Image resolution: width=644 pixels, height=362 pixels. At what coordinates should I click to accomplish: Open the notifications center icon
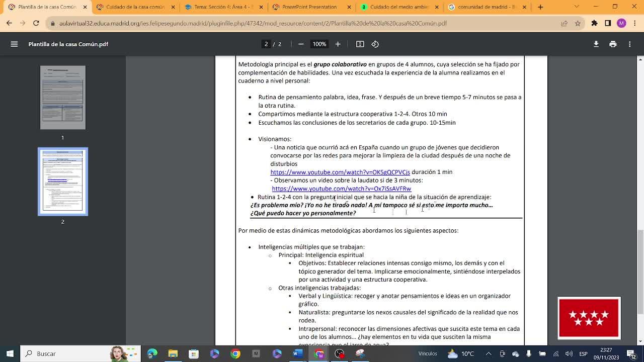[x=631, y=353]
